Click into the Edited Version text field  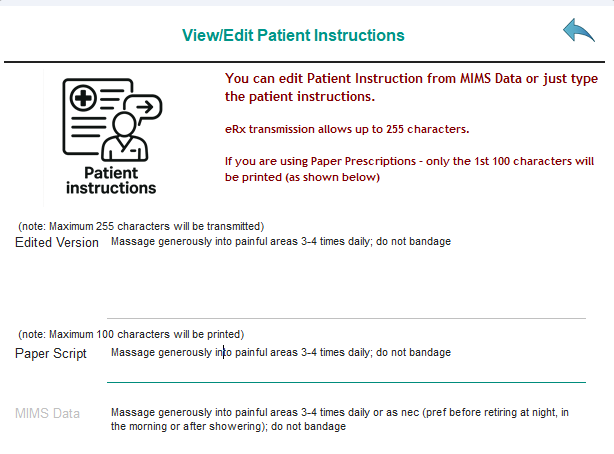tap(346, 276)
